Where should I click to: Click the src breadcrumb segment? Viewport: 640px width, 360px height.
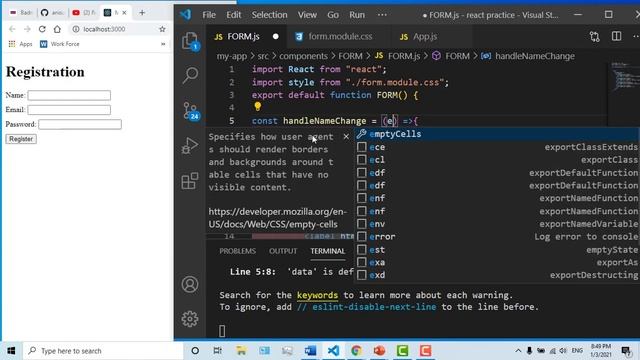pyautogui.click(x=263, y=56)
